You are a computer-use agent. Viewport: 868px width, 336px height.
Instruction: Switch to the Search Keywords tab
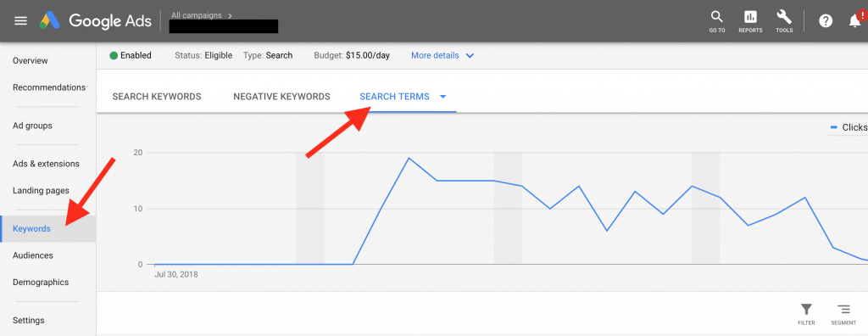click(x=157, y=97)
